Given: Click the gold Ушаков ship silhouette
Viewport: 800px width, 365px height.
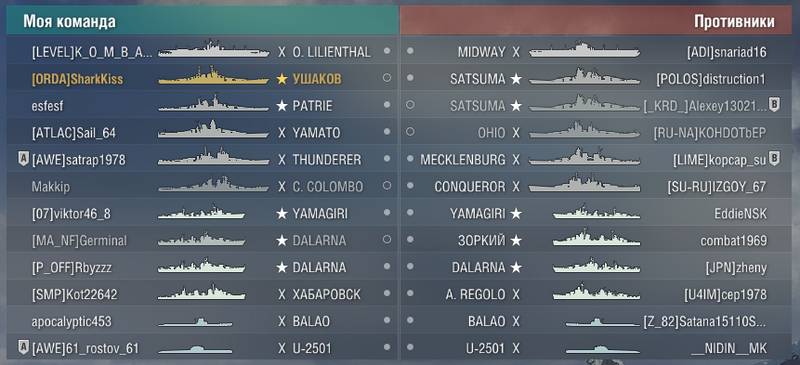Looking at the screenshot, I should 213,76.
